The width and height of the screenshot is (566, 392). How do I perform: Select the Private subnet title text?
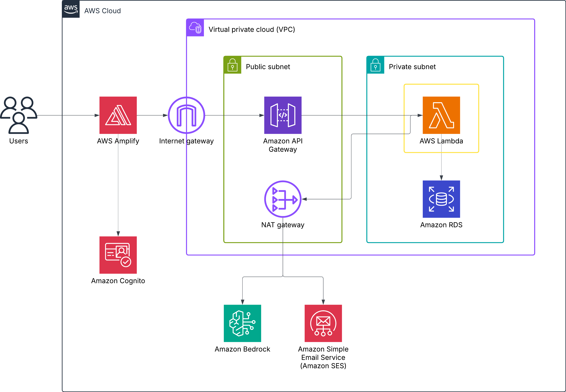tap(412, 67)
